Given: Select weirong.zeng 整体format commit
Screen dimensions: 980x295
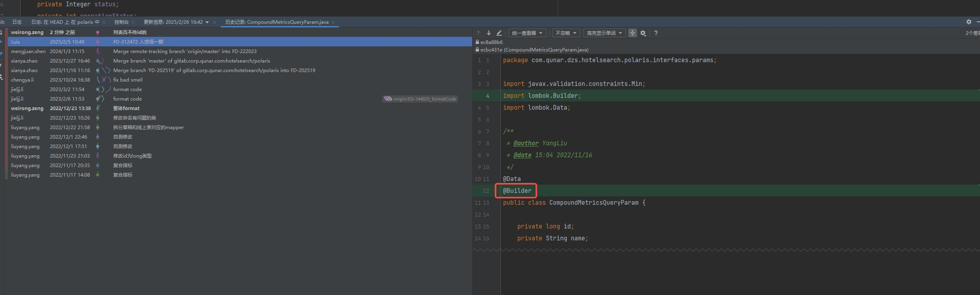Looking at the screenshot, I should tap(240, 108).
